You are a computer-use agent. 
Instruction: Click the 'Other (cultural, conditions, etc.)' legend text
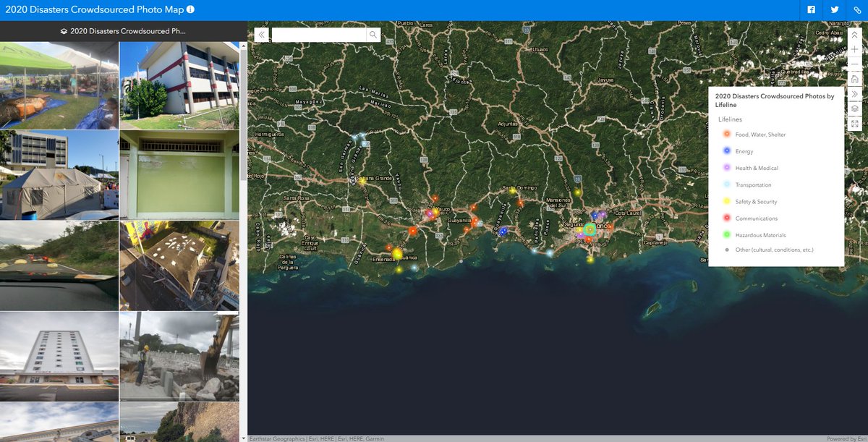775,250
